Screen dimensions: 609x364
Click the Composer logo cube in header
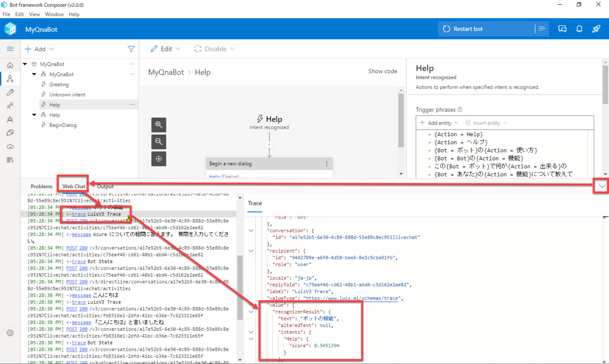10,29
